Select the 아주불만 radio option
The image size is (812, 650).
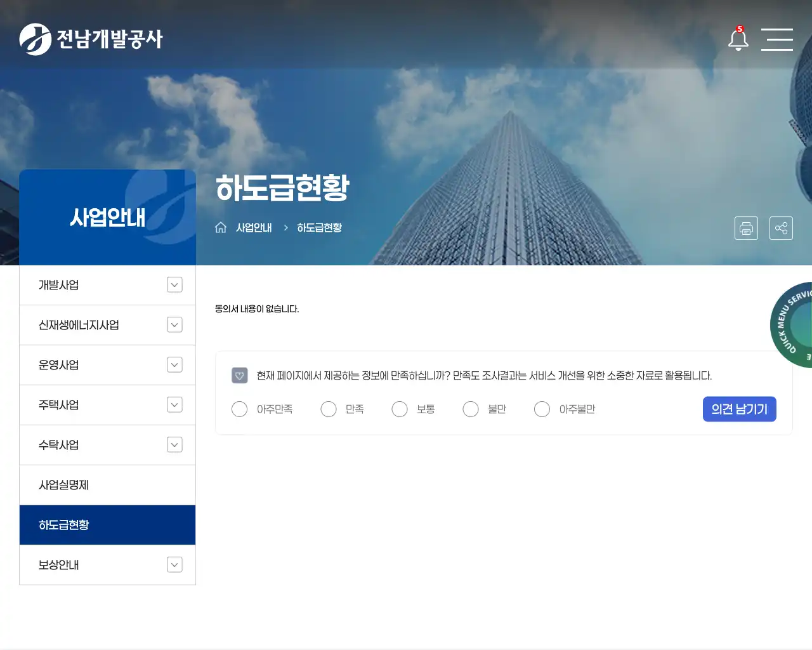(542, 409)
